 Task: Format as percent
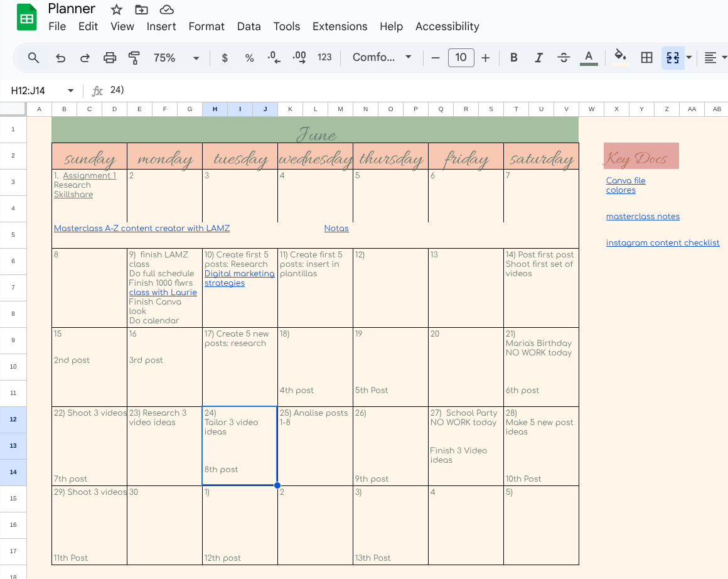pos(249,58)
